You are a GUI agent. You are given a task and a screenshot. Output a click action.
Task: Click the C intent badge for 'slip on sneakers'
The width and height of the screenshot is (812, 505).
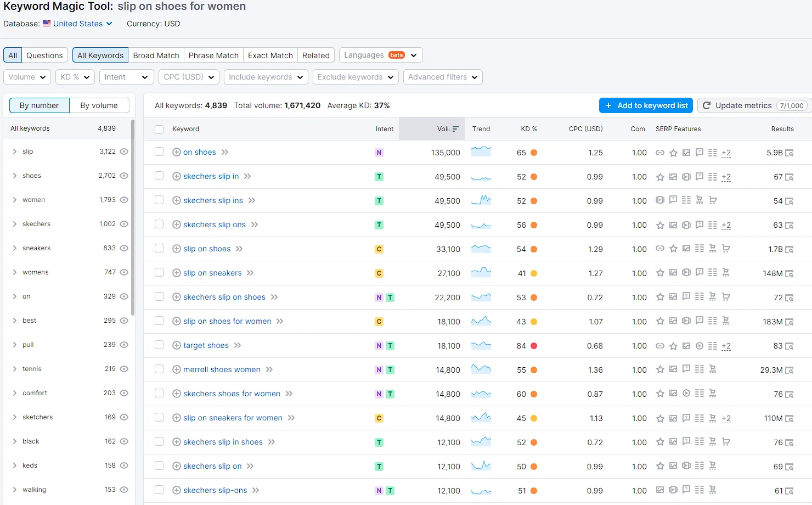click(x=379, y=273)
